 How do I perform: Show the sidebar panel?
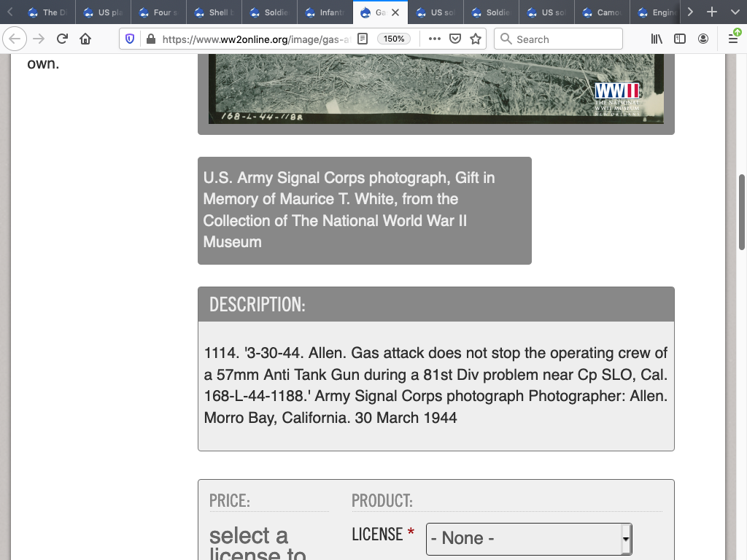[680, 39]
